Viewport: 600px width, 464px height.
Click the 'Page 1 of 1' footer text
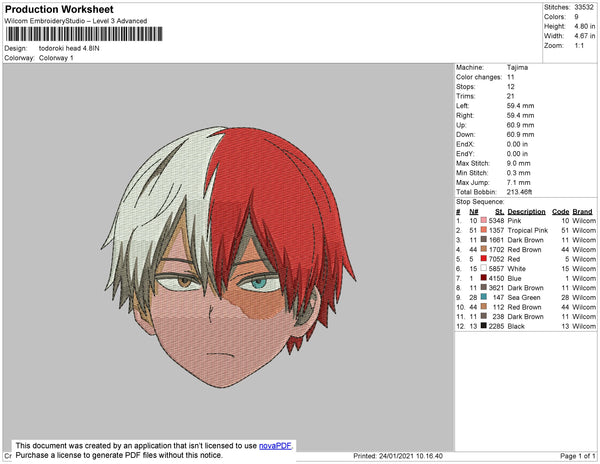tap(578, 456)
